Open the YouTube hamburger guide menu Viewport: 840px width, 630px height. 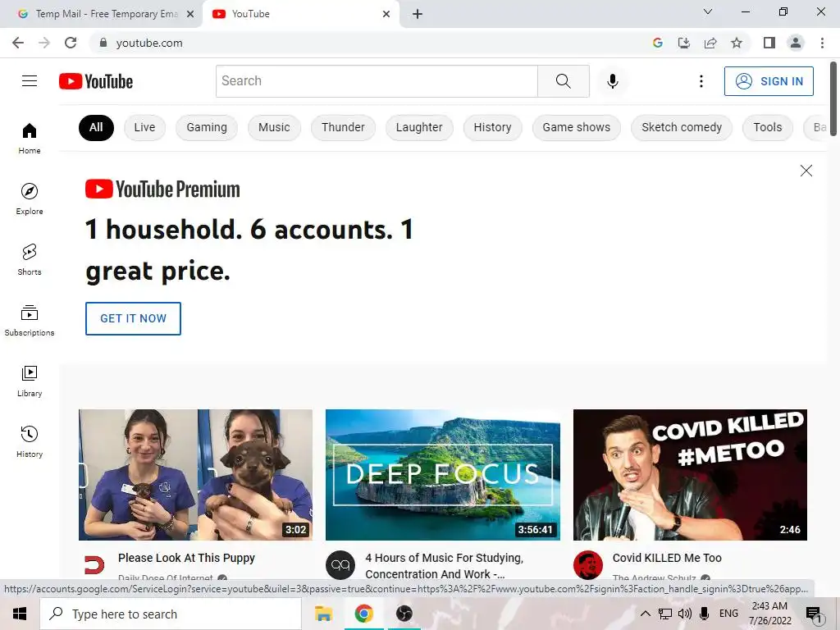[x=30, y=81]
